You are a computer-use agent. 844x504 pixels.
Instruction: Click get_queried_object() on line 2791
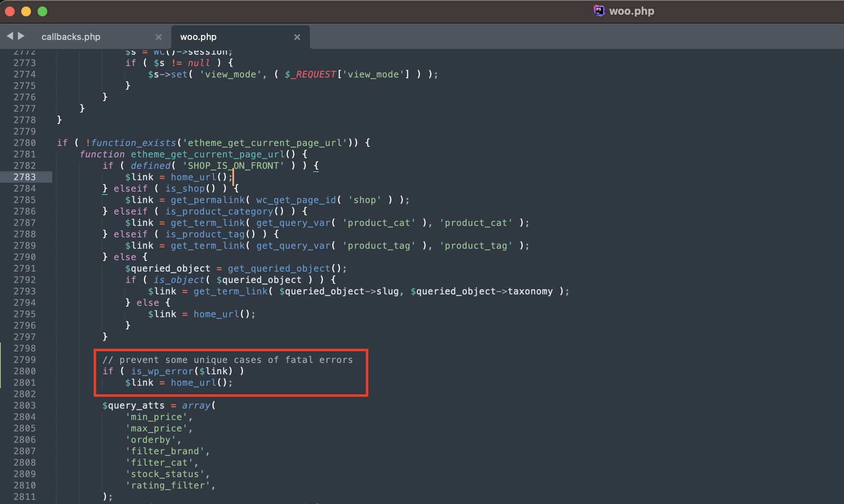284,268
